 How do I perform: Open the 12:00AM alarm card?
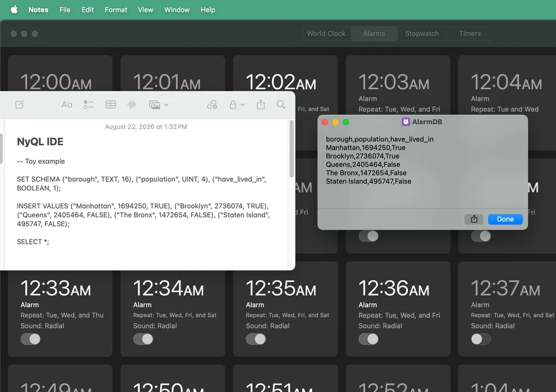tap(61, 73)
